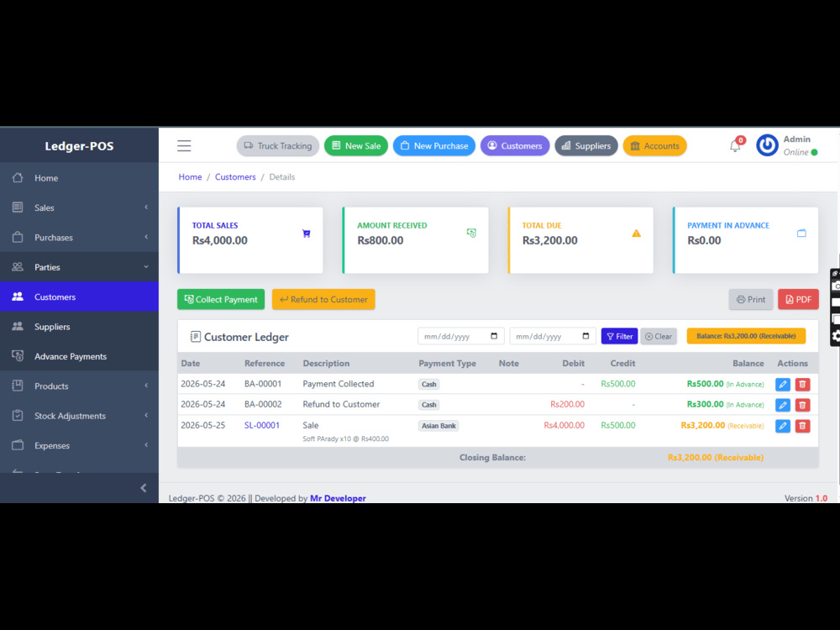
Task: Click 'Payment Collected' description cell
Action: (338, 384)
